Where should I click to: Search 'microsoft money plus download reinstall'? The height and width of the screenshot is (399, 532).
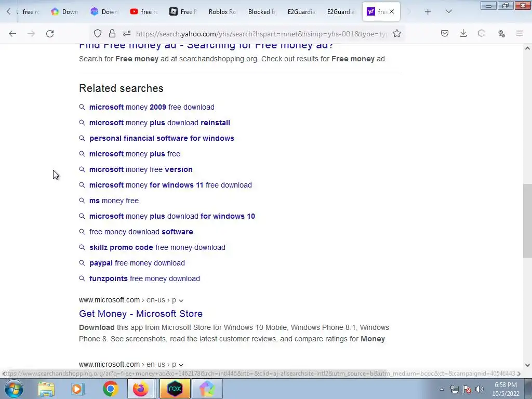click(159, 123)
